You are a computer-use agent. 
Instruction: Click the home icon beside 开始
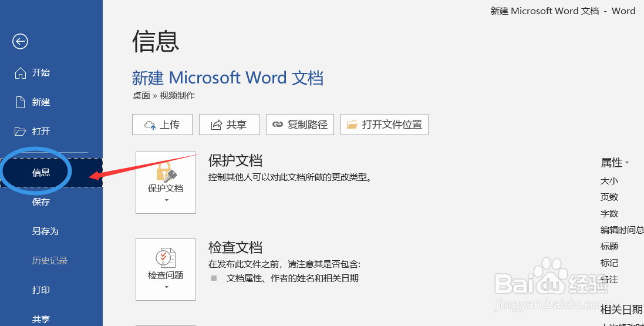point(20,73)
